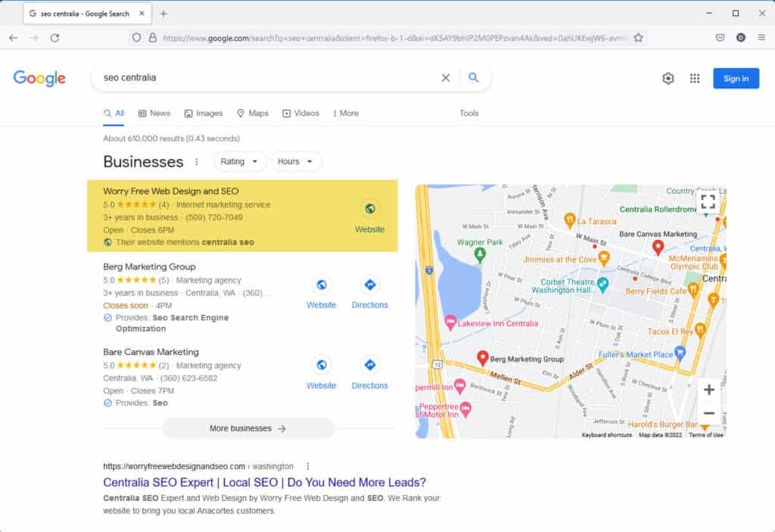Open Worry Free Web Design and SEO listing
The height and width of the screenshot is (532, 775).
(170, 191)
